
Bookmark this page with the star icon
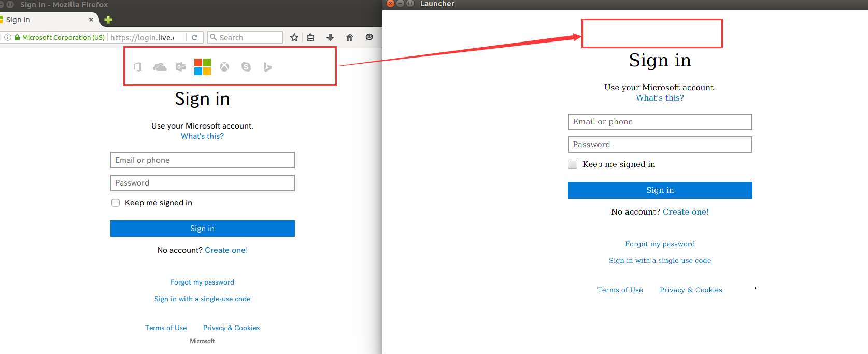point(294,37)
